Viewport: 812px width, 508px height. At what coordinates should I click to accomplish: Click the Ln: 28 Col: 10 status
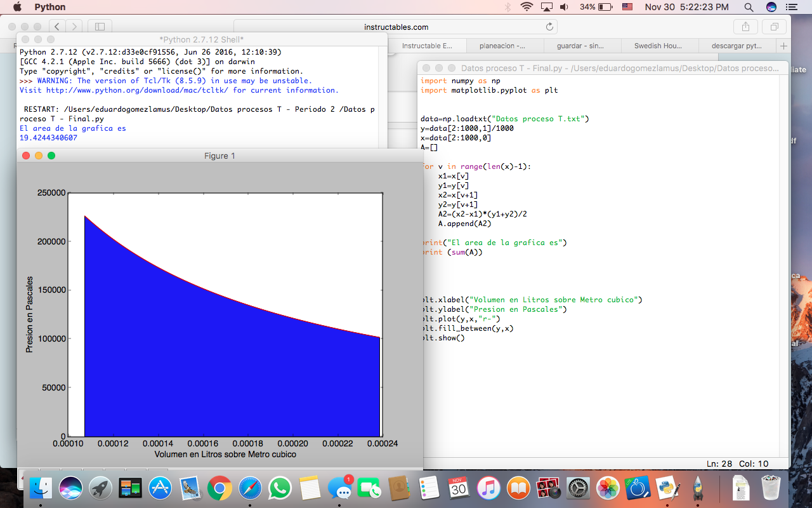[737, 464]
